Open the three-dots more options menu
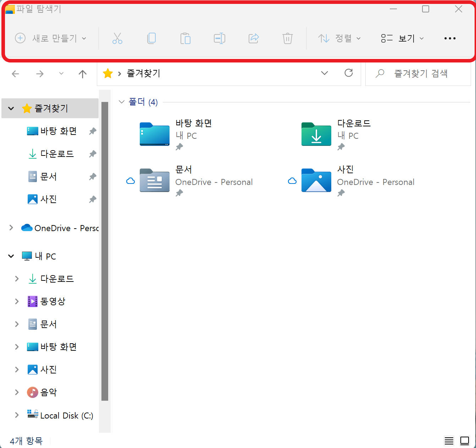The height and width of the screenshot is (448, 476). (x=450, y=38)
